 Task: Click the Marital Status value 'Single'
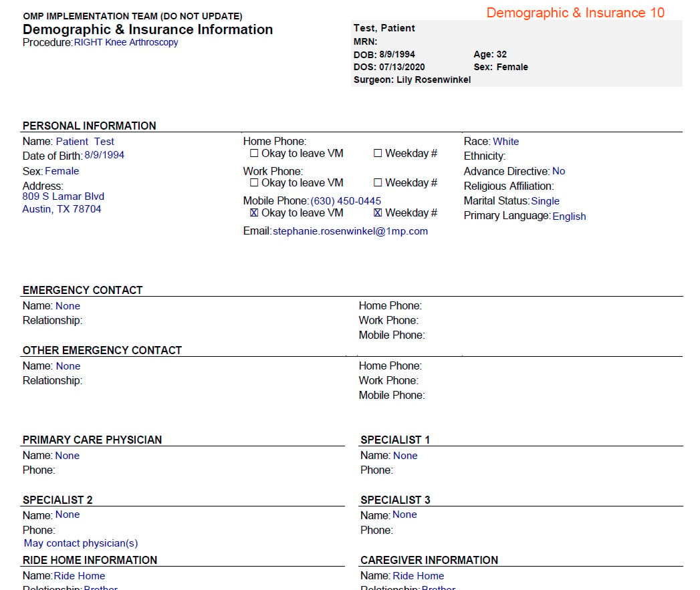545,201
